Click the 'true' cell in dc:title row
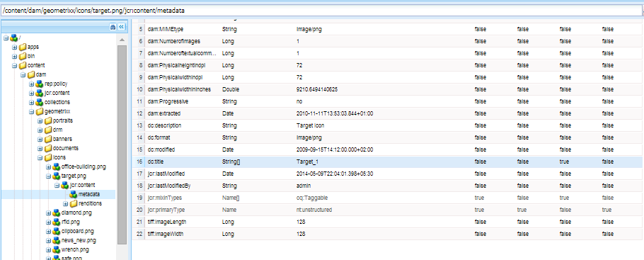 [x=564, y=162]
